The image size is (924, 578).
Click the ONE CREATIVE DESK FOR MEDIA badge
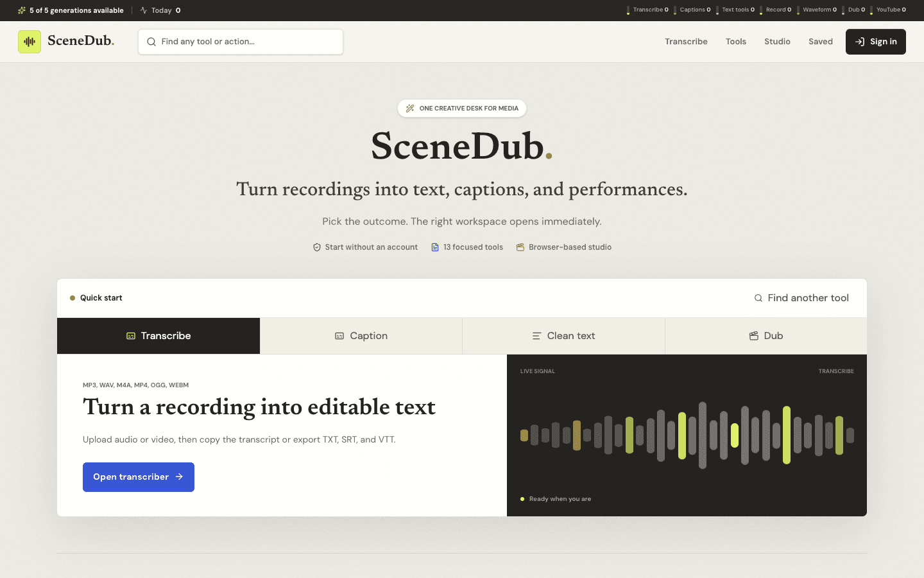462,109
